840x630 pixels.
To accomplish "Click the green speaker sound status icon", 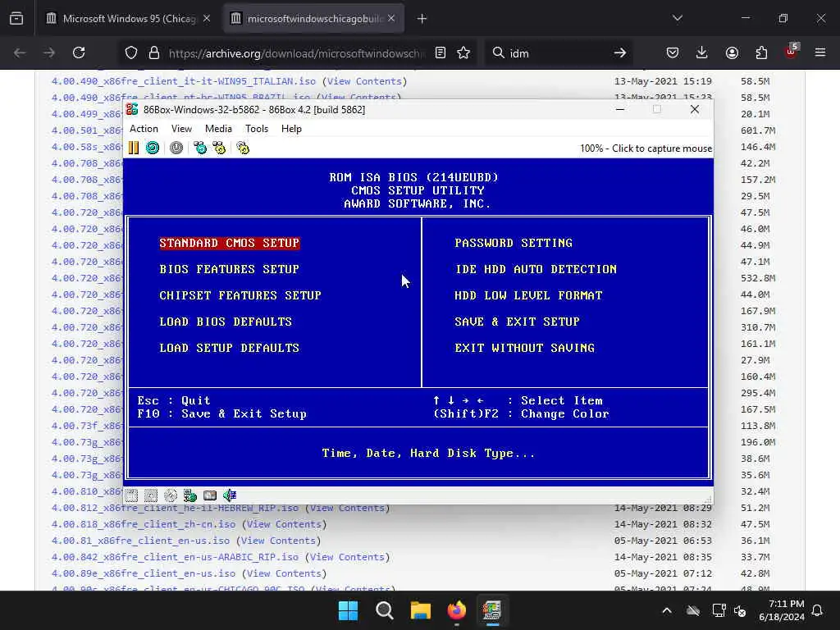I will point(230,495).
